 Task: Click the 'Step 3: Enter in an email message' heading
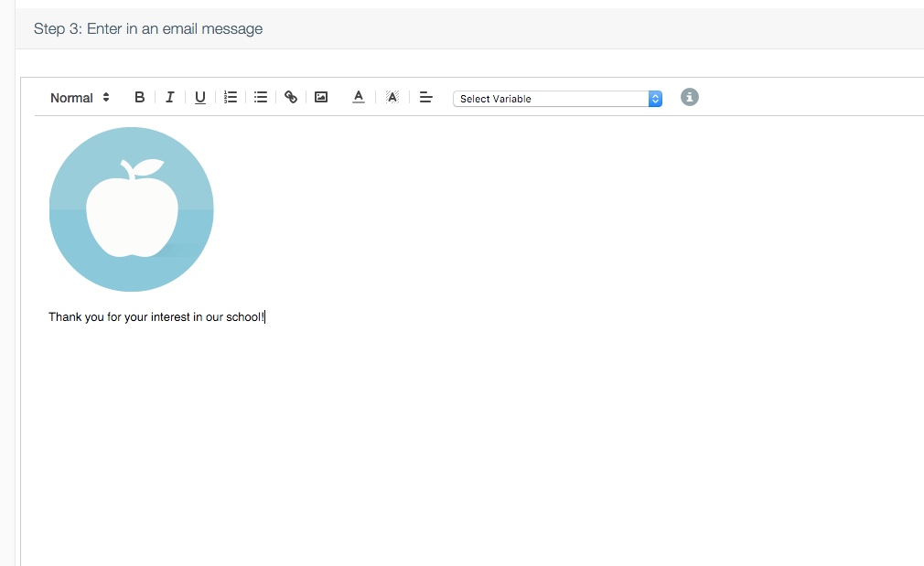coord(148,29)
